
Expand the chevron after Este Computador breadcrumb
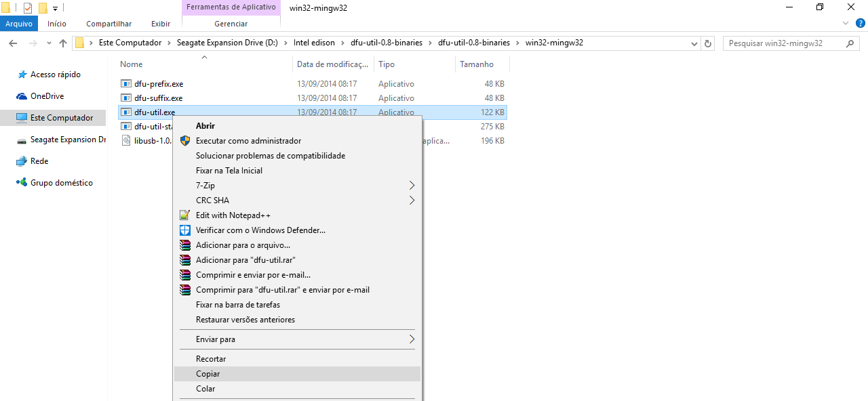170,43
